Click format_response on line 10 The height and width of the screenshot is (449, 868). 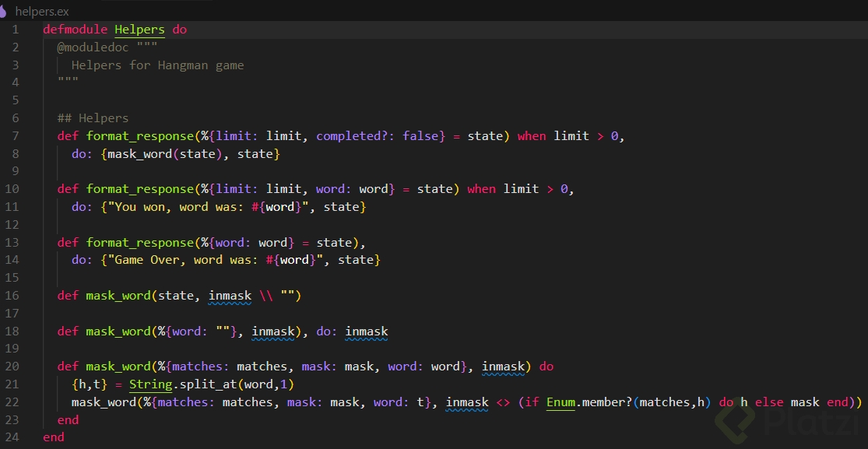click(139, 189)
